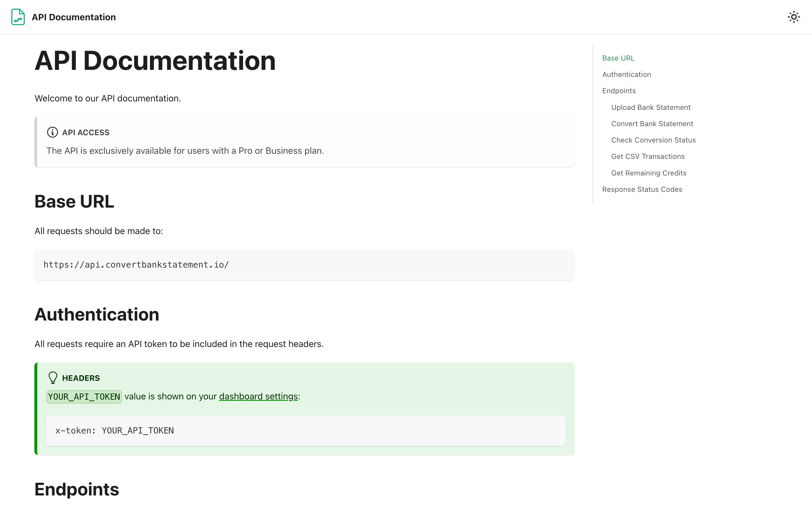812x507 pixels.
Task: Click the API Documentation logo icon
Action: [x=18, y=17]
